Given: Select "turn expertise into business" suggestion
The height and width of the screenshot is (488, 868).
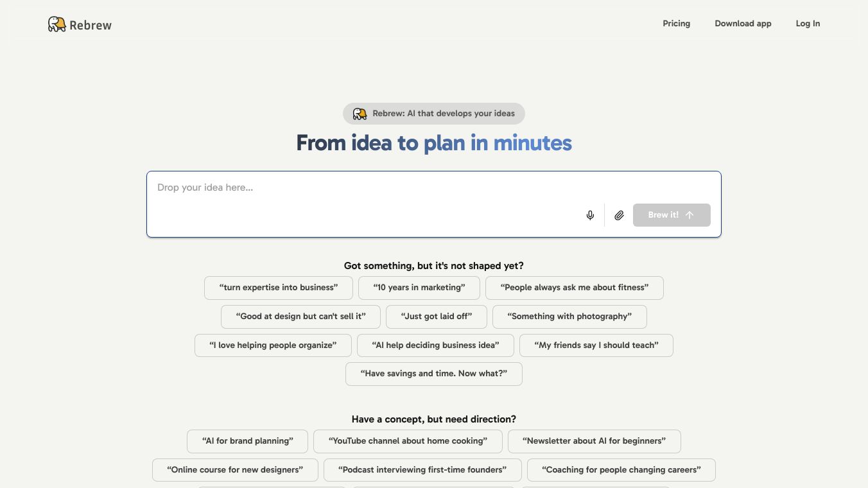Looking at the screenshot, I should point(278,288).
